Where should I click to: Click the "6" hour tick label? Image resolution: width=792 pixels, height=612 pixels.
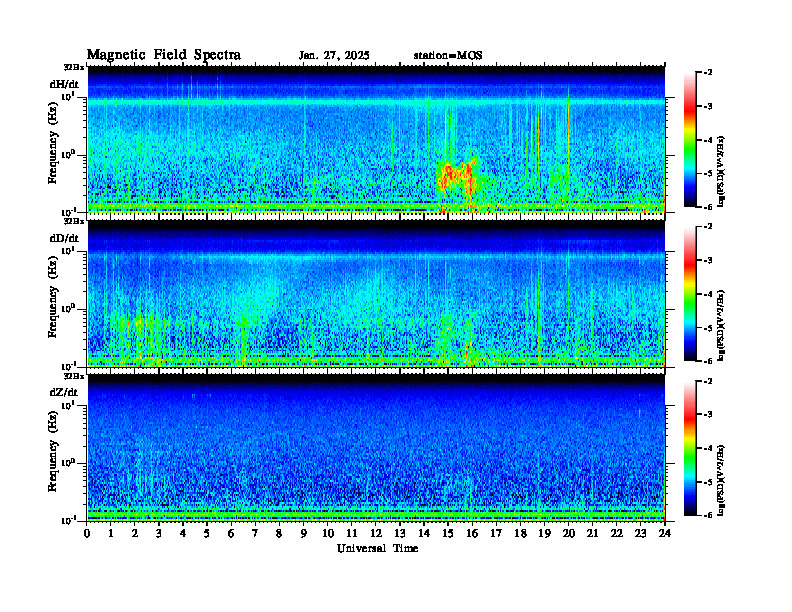[x=231, y=534]
